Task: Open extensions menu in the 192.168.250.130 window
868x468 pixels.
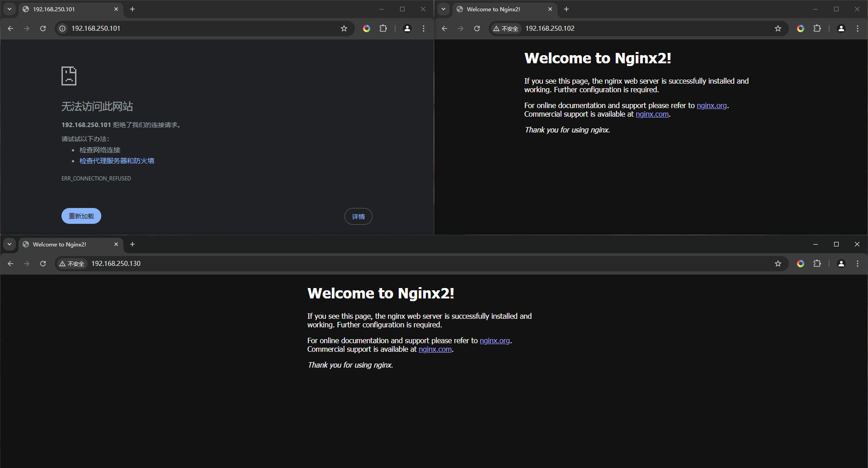Action: click(817, 264)
